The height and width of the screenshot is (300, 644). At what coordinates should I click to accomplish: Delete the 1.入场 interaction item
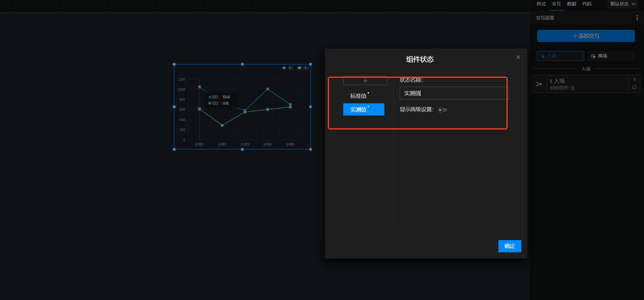634,80
